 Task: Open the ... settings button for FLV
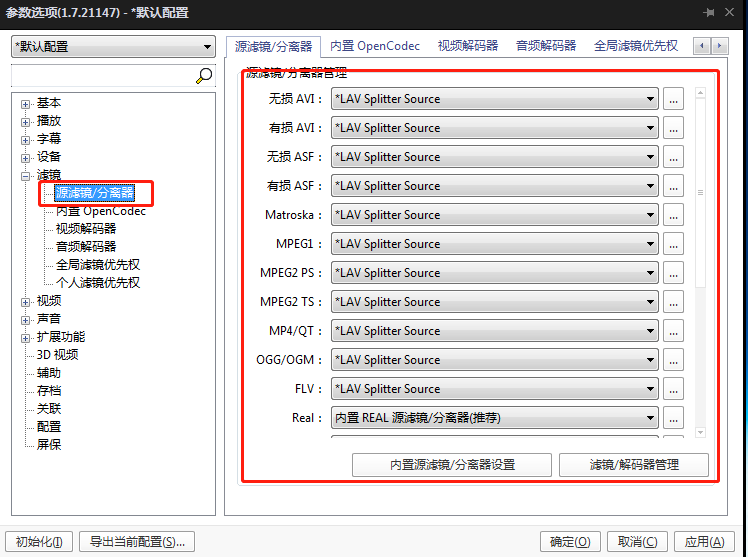673,389
